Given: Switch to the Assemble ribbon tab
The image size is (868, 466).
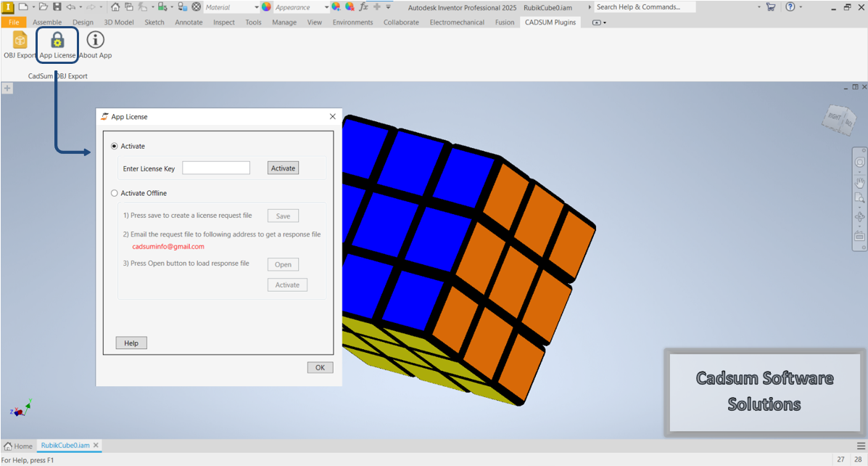Looking at the screenshot, I should pyautogui.click(x=47, y=23).
